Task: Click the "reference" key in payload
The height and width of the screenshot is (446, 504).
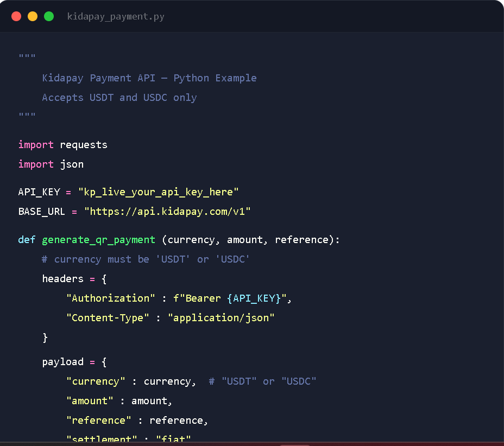Action: point(99,420)
